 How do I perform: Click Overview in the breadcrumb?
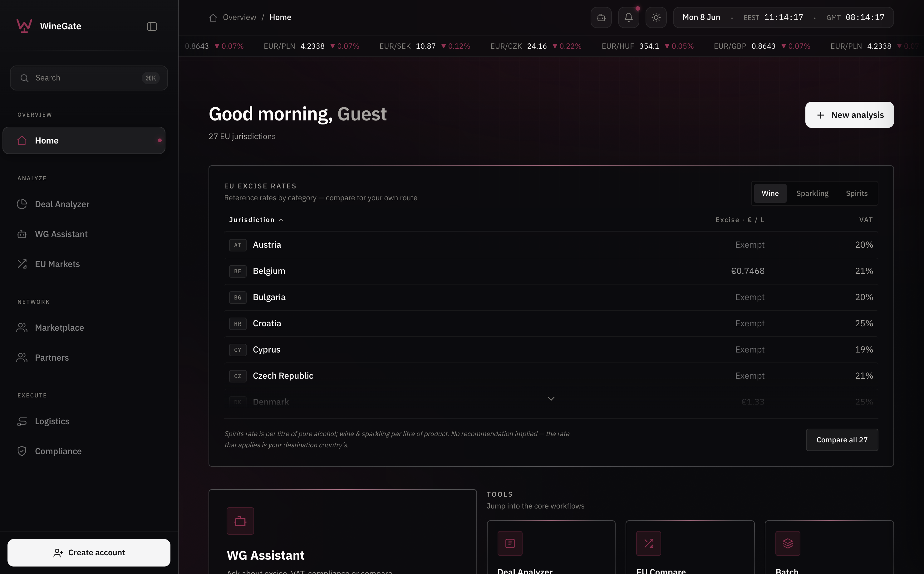(239, 17)
